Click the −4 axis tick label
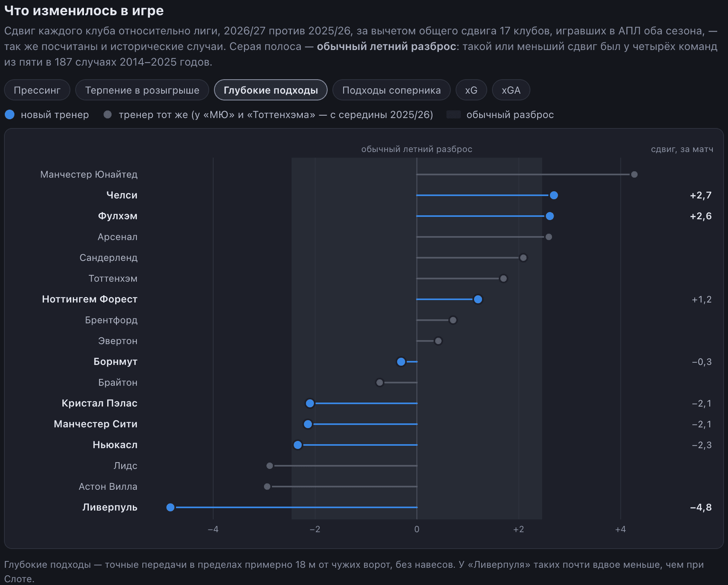728x585 pixels. click(x=213, y=529)
